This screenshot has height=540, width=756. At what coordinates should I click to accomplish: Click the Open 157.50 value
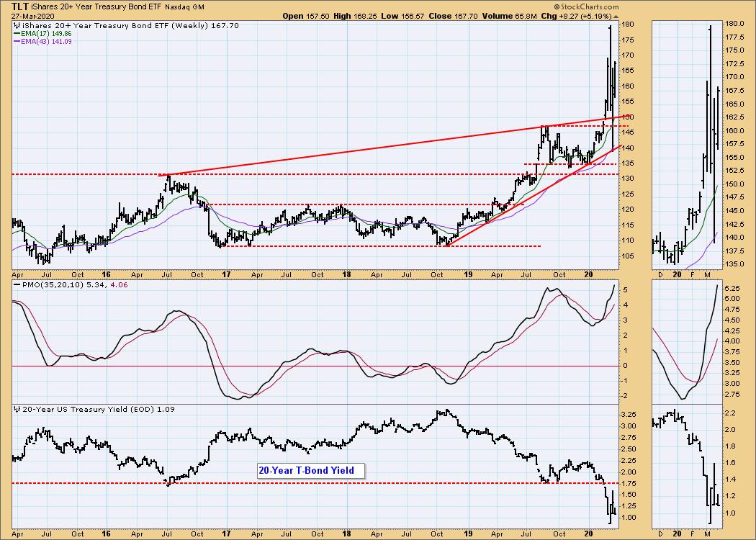tap(306, 16)
